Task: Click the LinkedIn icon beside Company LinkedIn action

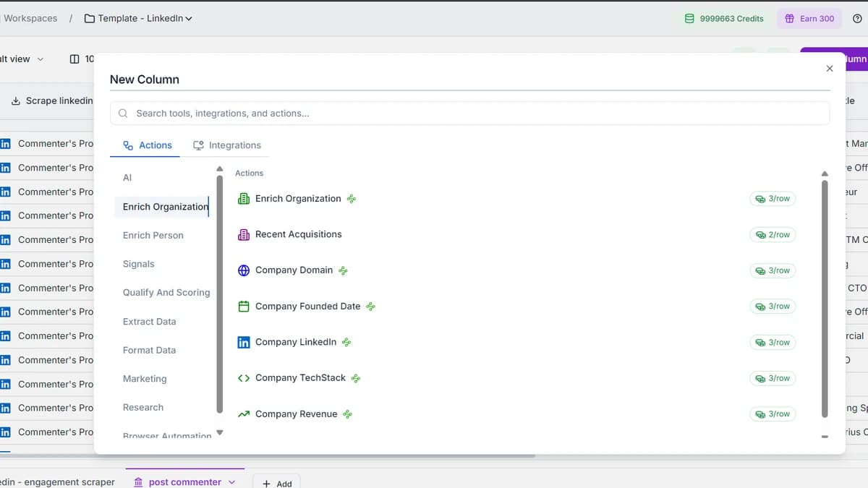Action: [x=243, y=341]
